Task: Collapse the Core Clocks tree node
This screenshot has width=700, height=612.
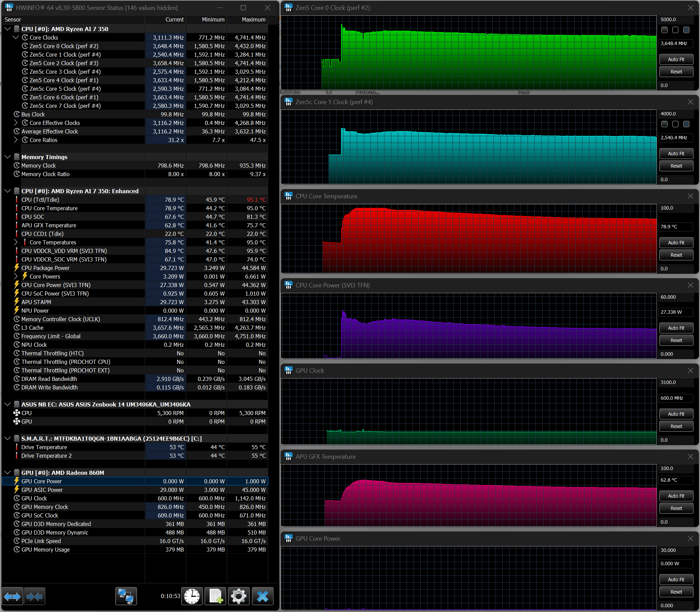Action: [x=16, y=38]
